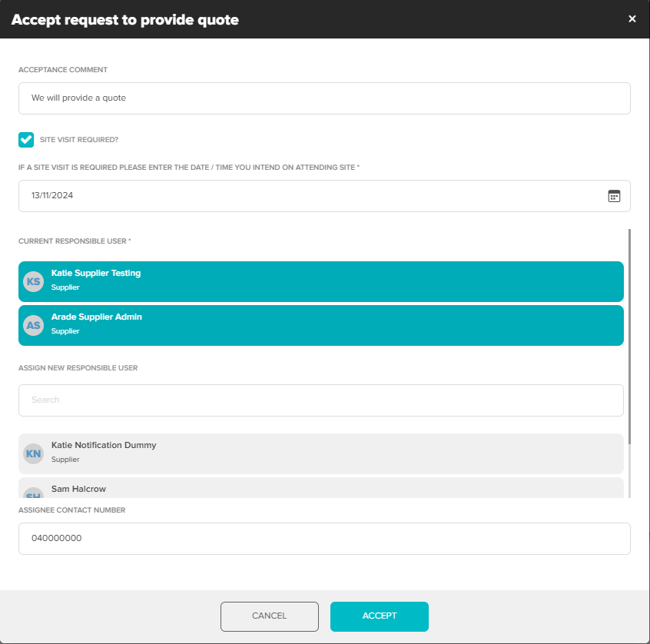Open the calendar date picker icon
Screen dimensions: 650x644
[x=614, y=196]
